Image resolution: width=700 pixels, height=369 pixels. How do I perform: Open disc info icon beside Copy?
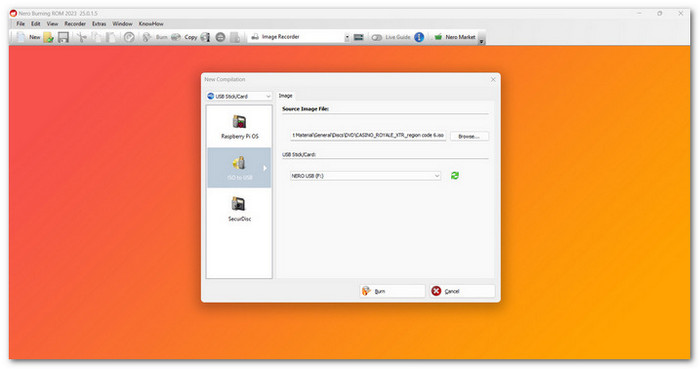(x=205, y=37)
